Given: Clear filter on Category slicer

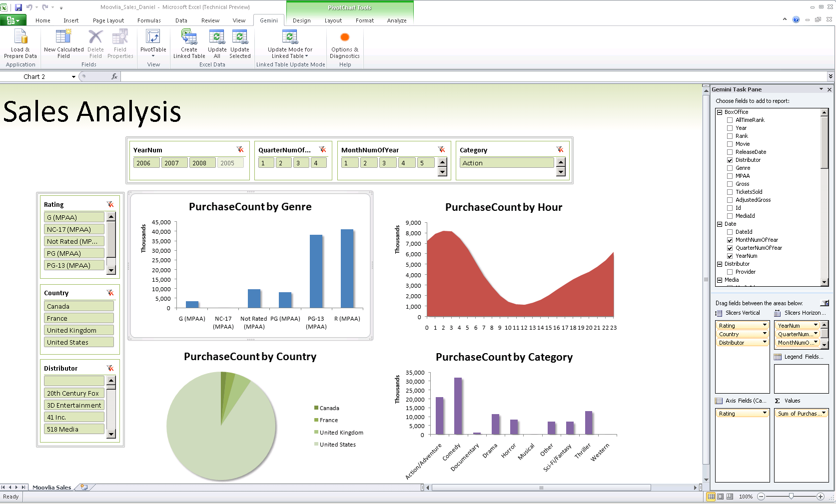Looking at the screenshot, I should click(560, 149).
